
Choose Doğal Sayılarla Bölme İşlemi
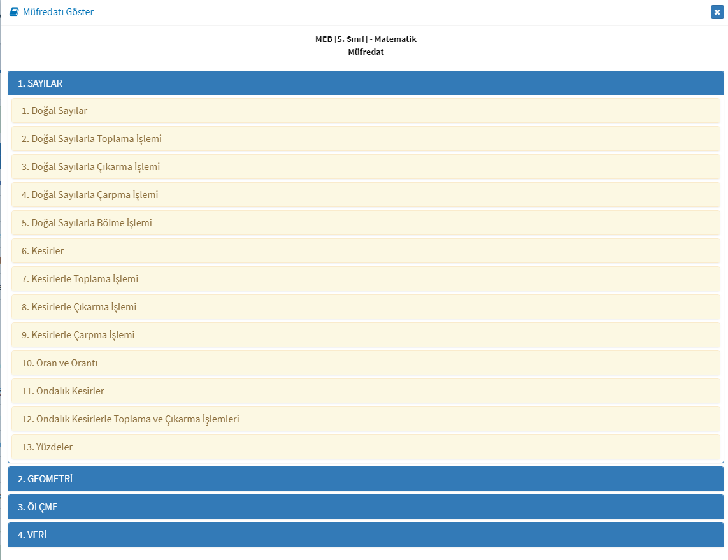point(366,223)
